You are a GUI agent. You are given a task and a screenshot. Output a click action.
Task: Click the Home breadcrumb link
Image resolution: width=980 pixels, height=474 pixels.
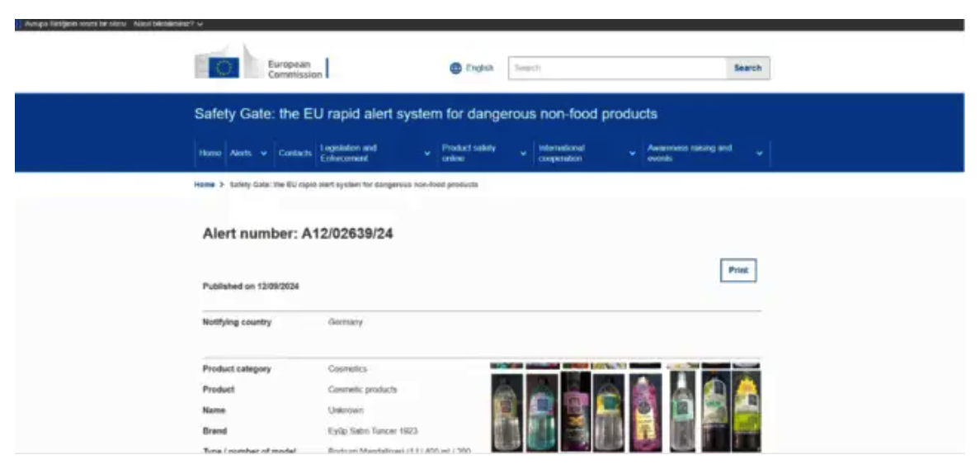click(x=205, y=185)
